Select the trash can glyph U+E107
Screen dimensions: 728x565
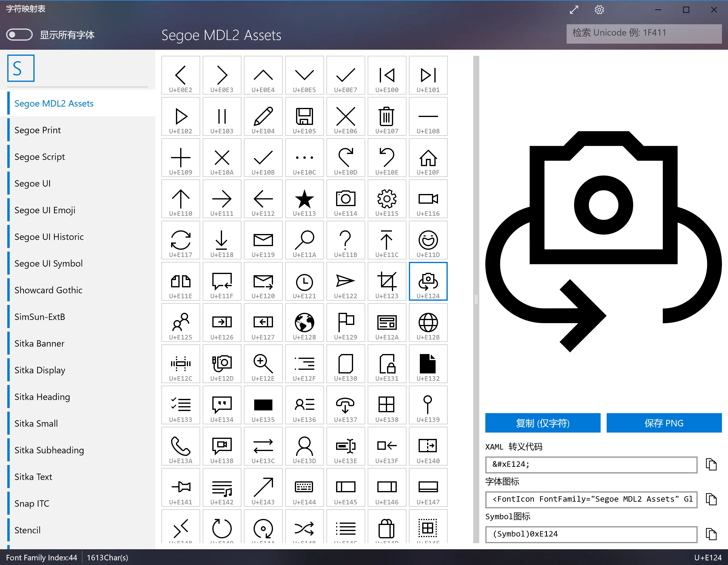tap(387, 117)
